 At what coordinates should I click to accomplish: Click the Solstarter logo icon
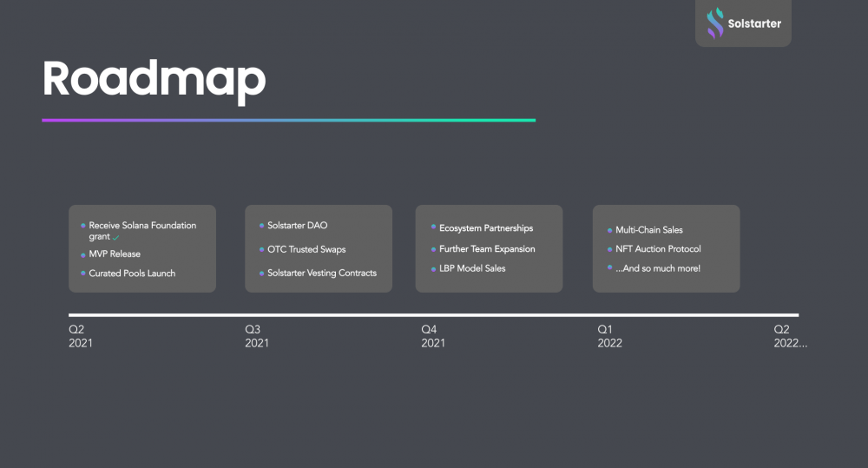[x=714, y=23]
